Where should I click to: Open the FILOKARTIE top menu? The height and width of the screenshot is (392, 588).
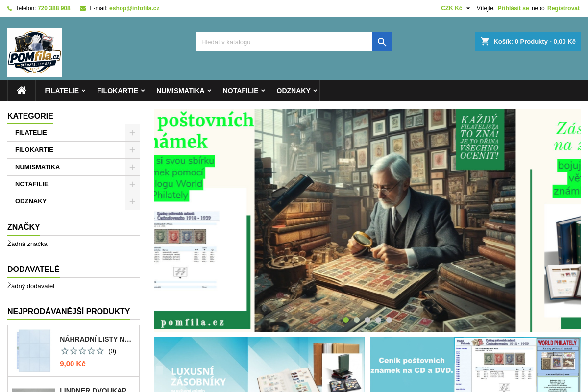[x=118, y=91]
